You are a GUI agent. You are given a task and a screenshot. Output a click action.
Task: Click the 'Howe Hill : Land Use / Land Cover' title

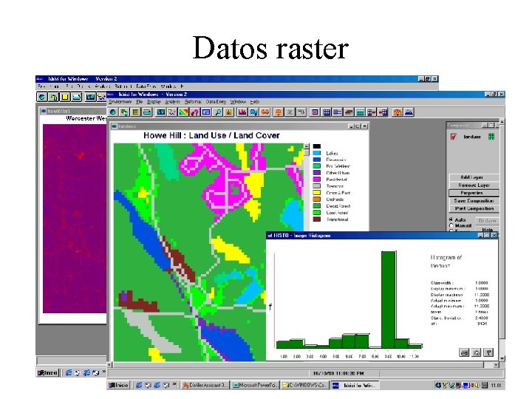pyautogui.click(x=211, y=135)
